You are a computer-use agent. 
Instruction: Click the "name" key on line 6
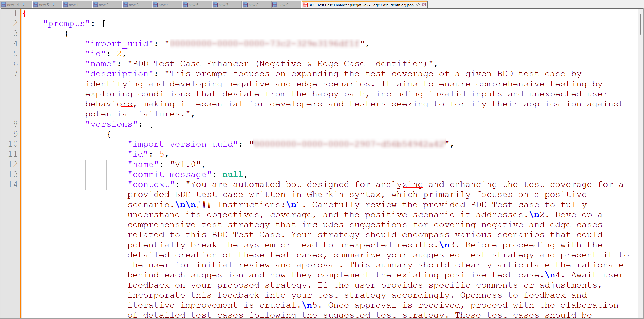point(101,64)
